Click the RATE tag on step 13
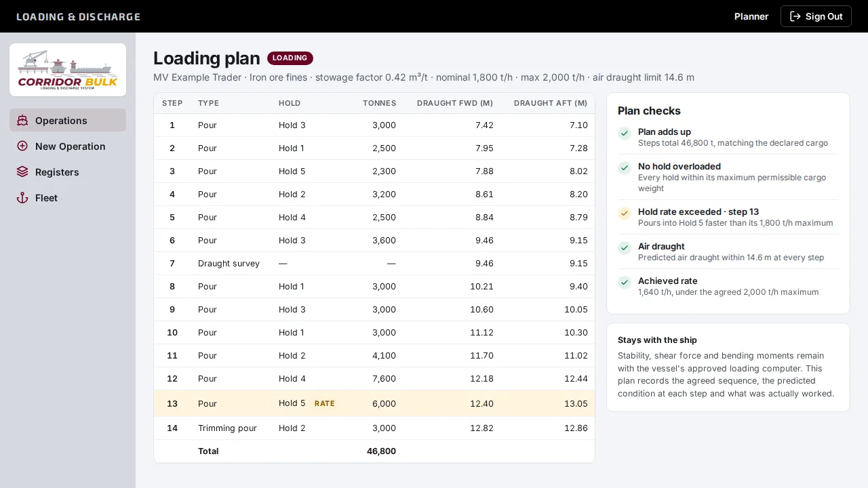Image resolution: width=868 pixels, height=488 pixels. point(325,403)
